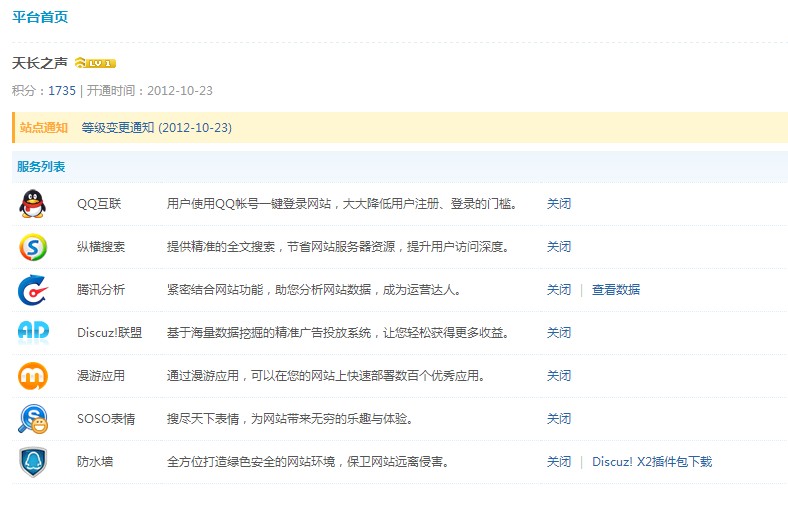
Task: Click the QQ互联 description about QQ帐号一键登录
Action: [342, 203]
